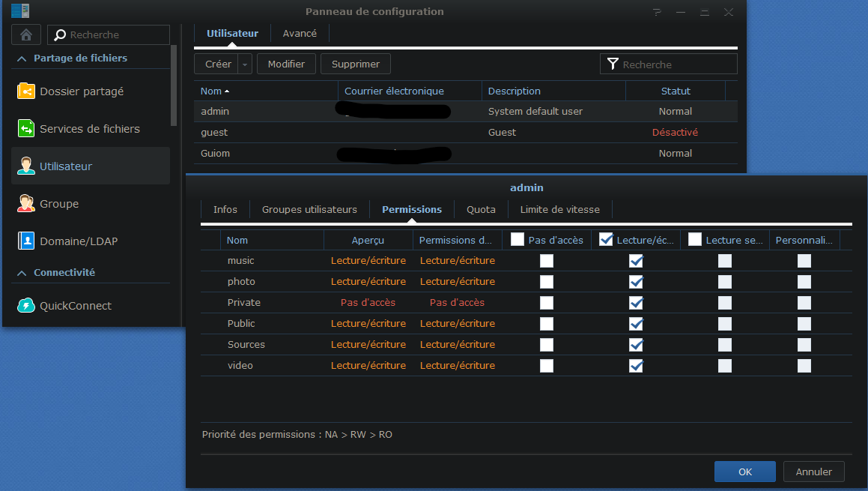
Task: Click the Modifier button
Action: [x=286, y=64]
